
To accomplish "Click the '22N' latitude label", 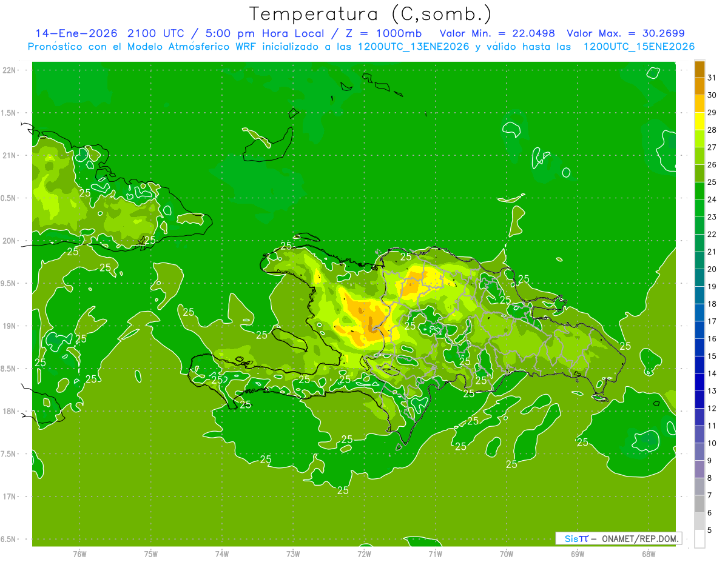I will (x=10, y=70).
